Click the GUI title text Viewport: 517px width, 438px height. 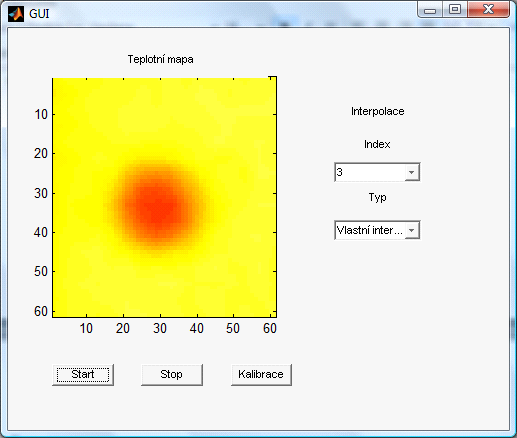[x=39, y=14]
